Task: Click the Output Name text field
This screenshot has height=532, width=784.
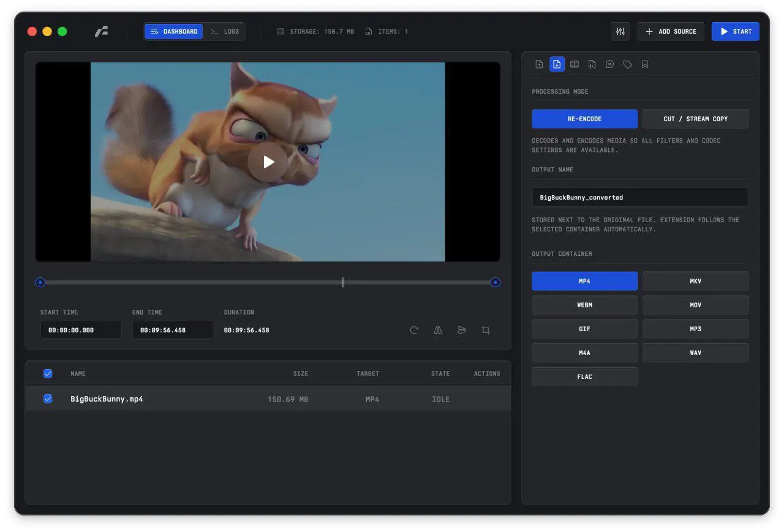Action: pyautogui.click(x=639, y=197)
